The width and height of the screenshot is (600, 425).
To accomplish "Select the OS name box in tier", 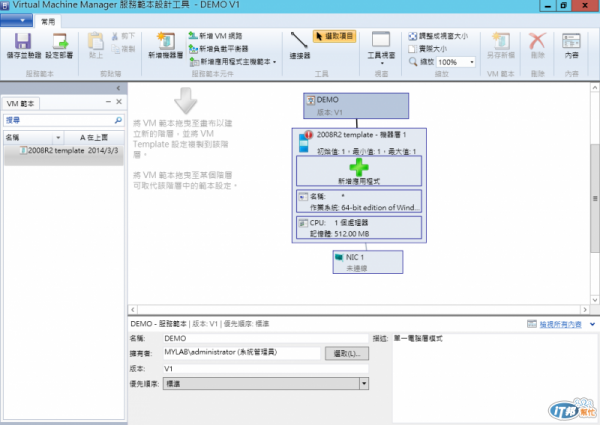I will click(x=359, y=201).
